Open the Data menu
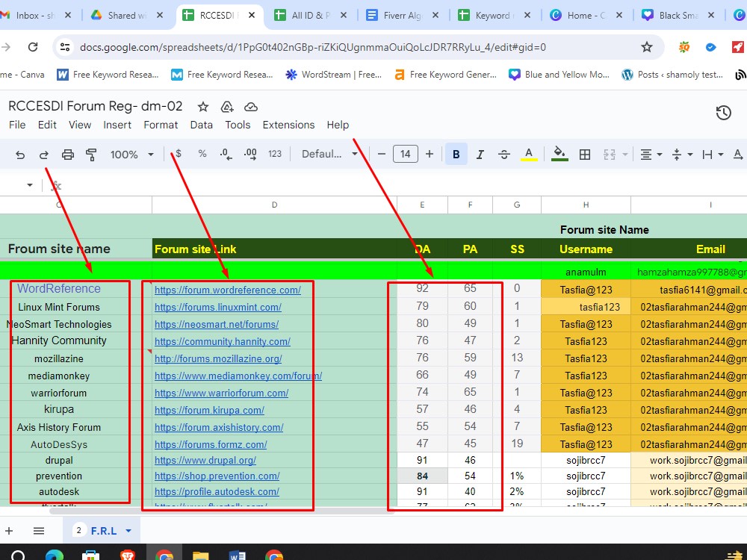 (202, 125)
